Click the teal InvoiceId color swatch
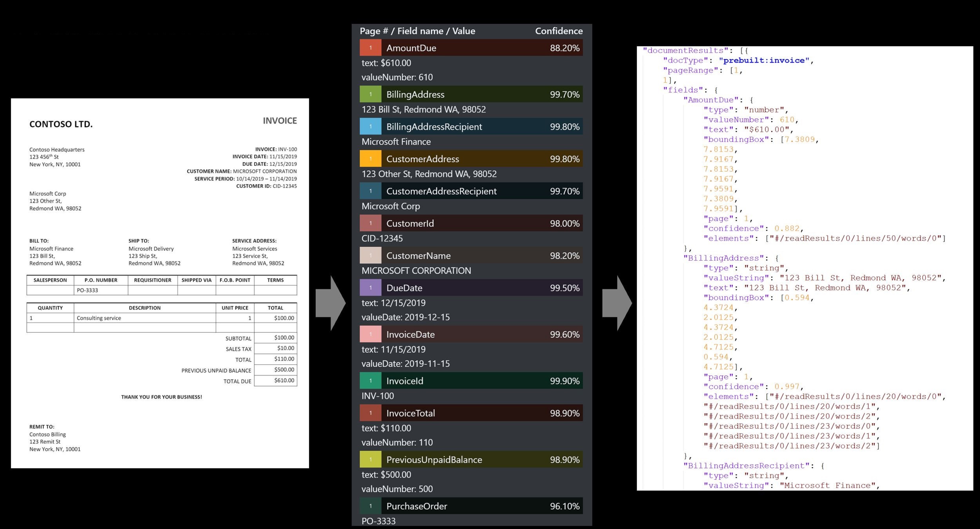 point(370,381)
